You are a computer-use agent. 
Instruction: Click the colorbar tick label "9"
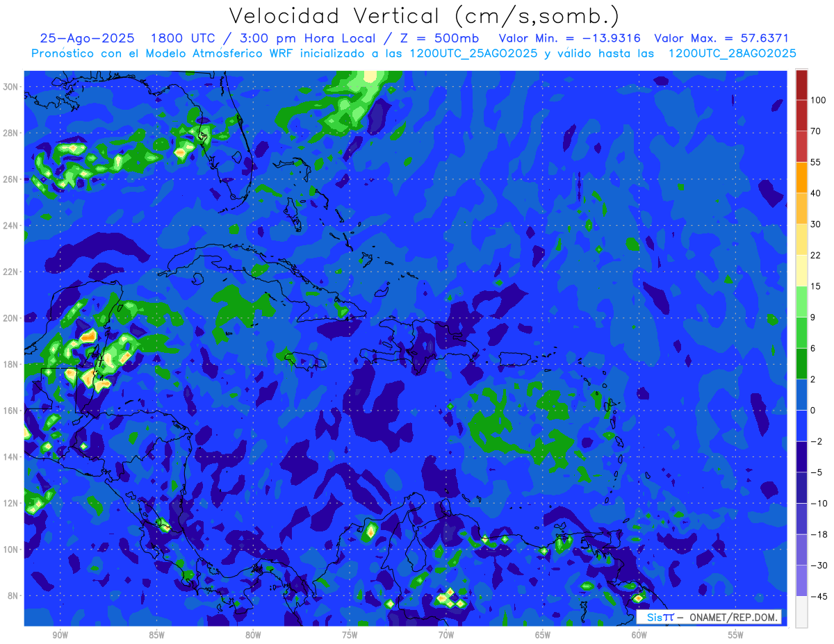pos(813,317)
